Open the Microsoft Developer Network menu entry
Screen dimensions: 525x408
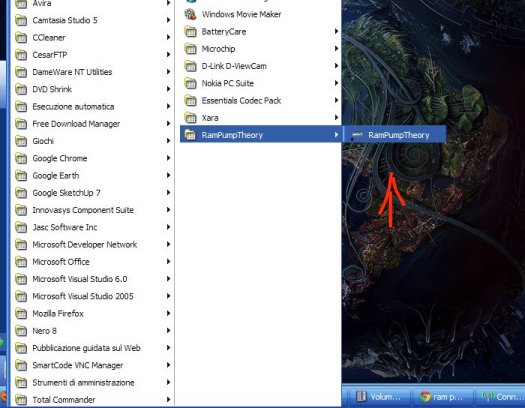(x=93, y=244)
